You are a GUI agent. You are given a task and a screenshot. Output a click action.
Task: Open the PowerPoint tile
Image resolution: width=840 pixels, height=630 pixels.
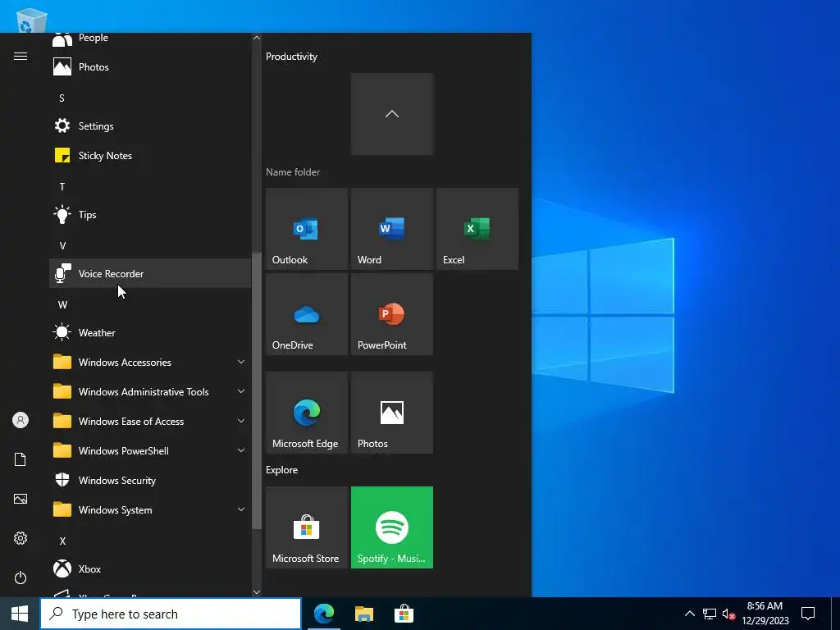(x=392, y=314)
